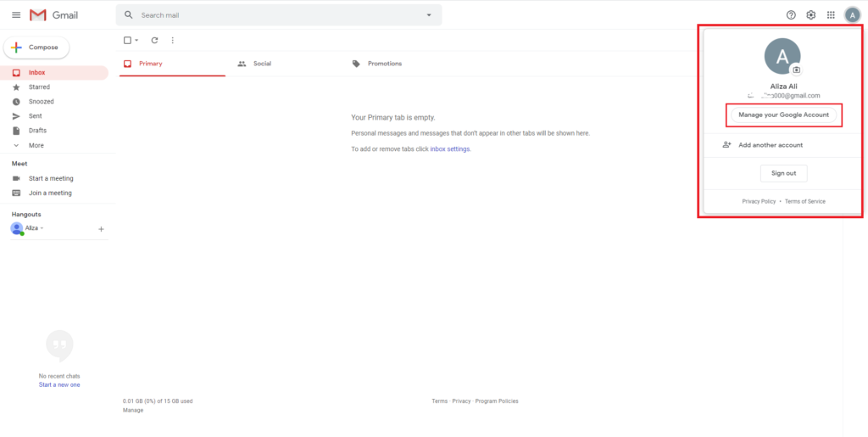868x437 pixels.
Task: Switch to the Primary tab
Action: click(172, 64)
